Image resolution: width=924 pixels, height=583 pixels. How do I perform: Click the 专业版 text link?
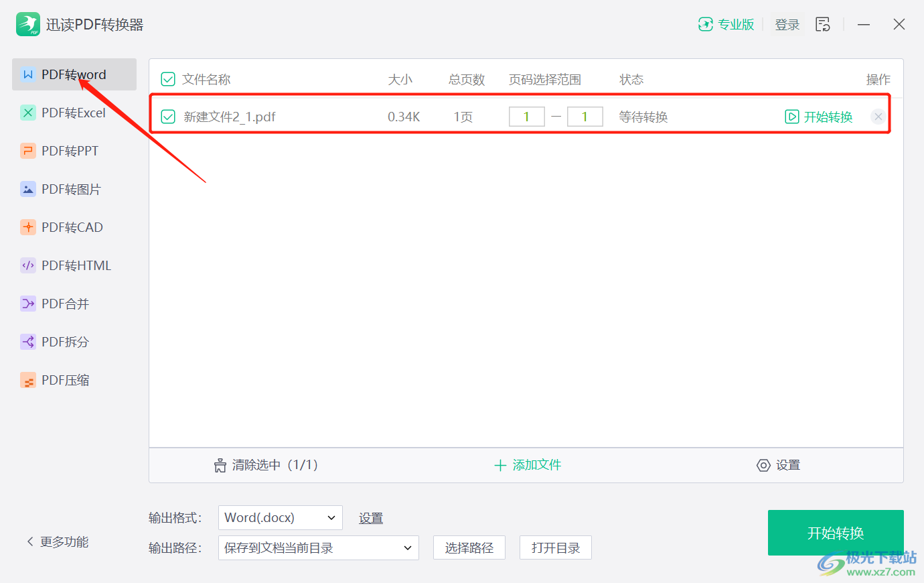tap(737, 25)
